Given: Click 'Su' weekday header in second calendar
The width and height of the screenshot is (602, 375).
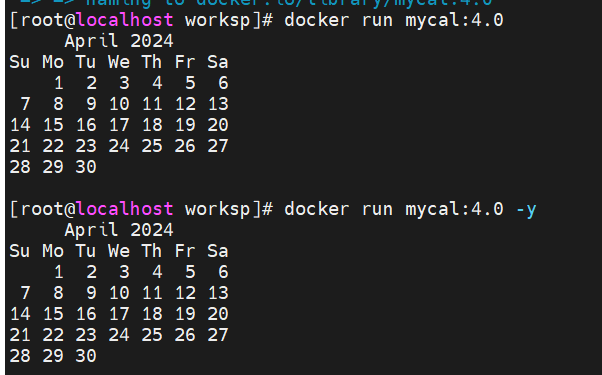Looking at the screenshot, I should pos(20,251).
